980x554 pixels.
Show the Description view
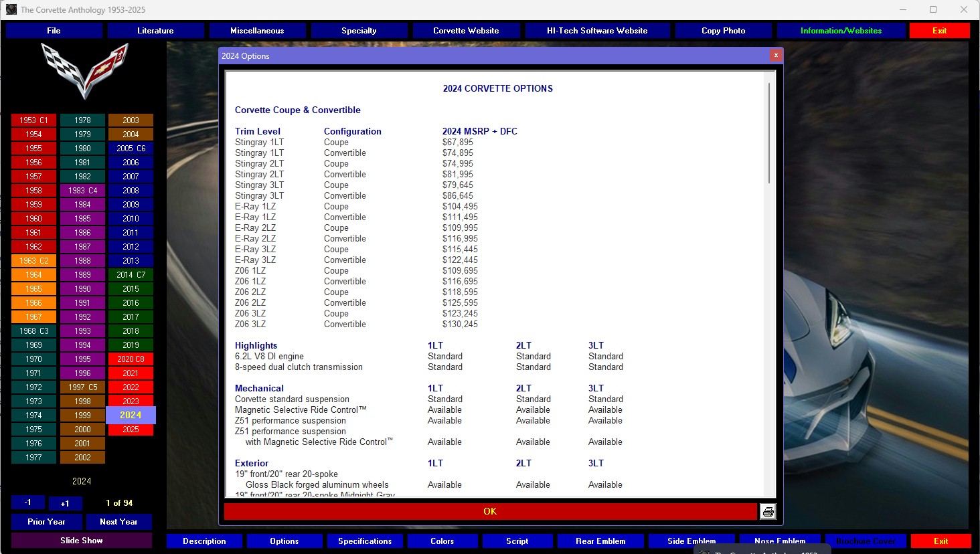coord(205,541)
